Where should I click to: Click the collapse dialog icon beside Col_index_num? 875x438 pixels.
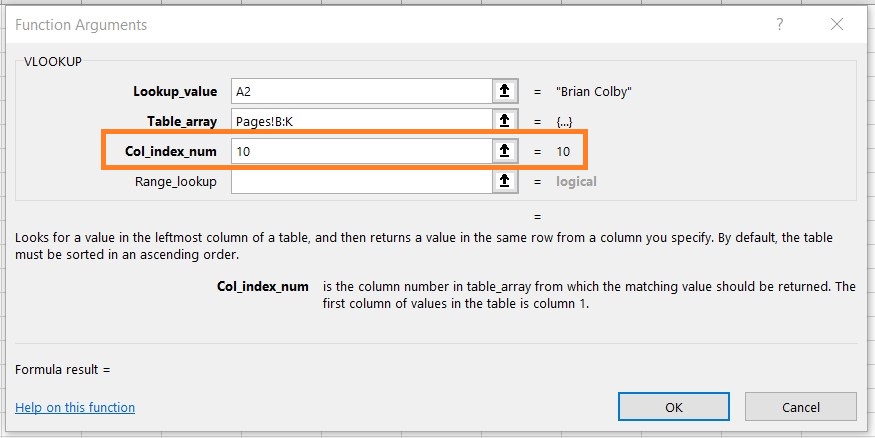tap(505, 151)
